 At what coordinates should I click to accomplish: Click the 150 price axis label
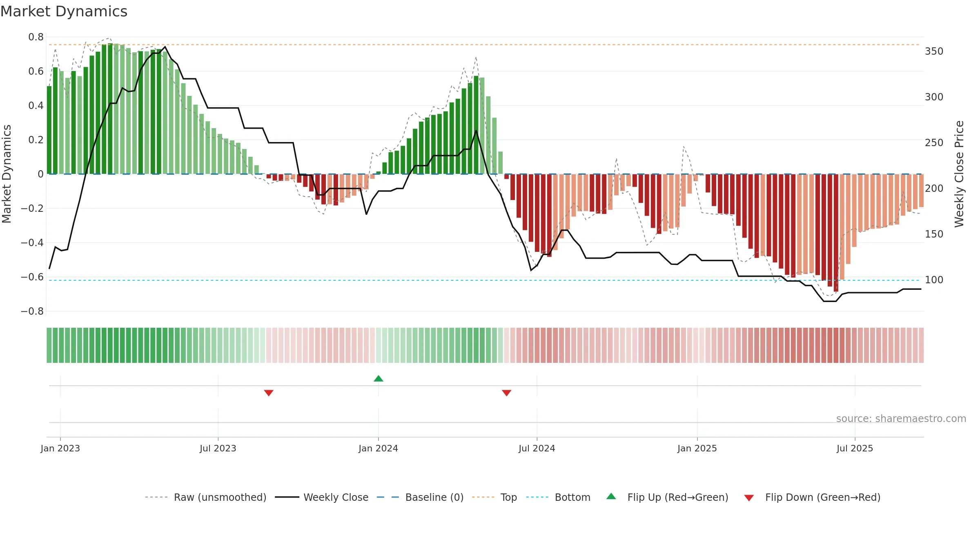pos(934,234)
